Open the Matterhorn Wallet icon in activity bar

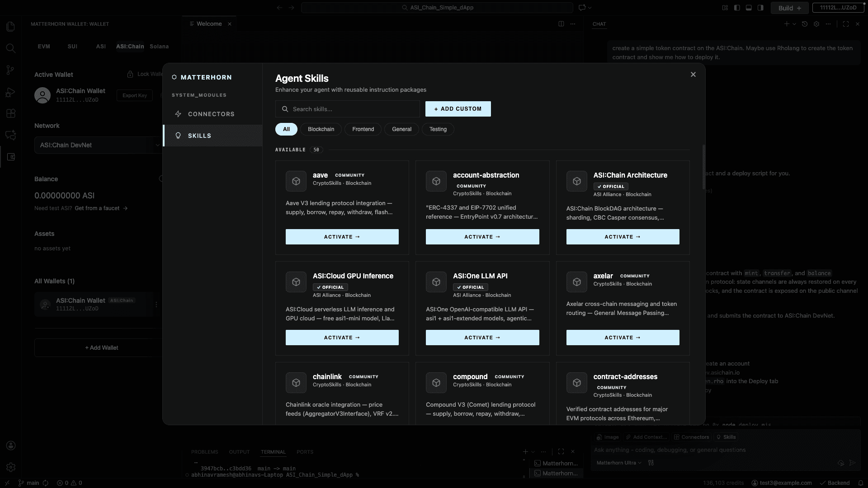click(11, 157)
